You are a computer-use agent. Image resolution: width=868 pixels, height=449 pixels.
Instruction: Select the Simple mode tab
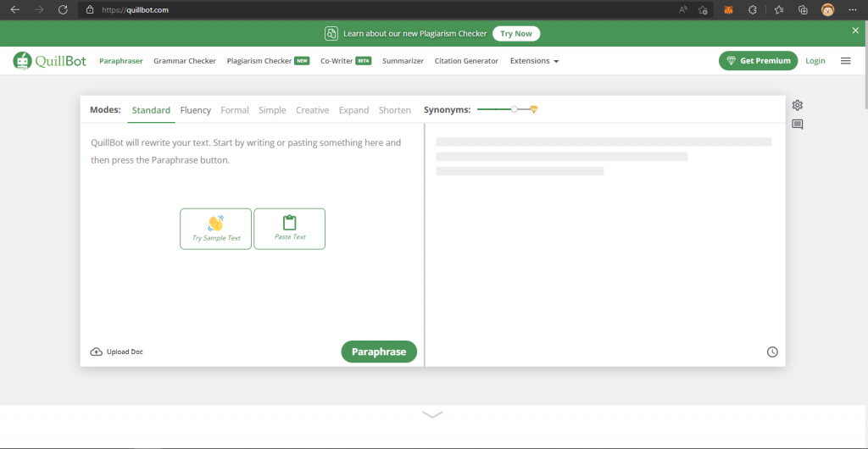tap(272, 110)
